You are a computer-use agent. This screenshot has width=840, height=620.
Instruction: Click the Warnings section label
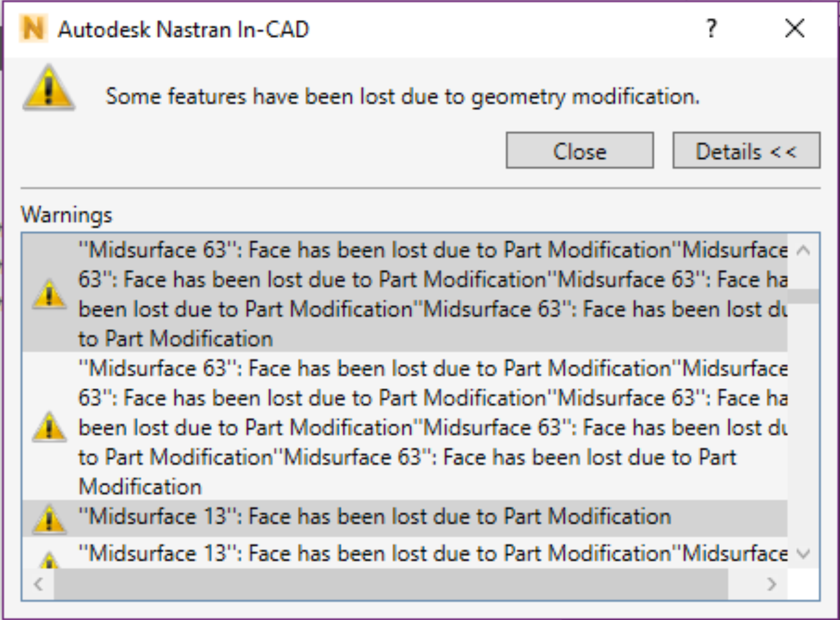(67, 215)
